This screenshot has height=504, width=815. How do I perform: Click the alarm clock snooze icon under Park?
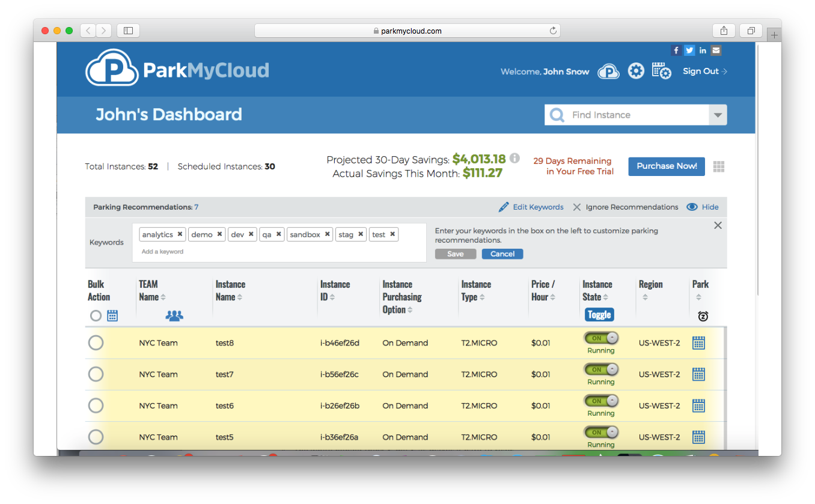click(x=703, y=316)
